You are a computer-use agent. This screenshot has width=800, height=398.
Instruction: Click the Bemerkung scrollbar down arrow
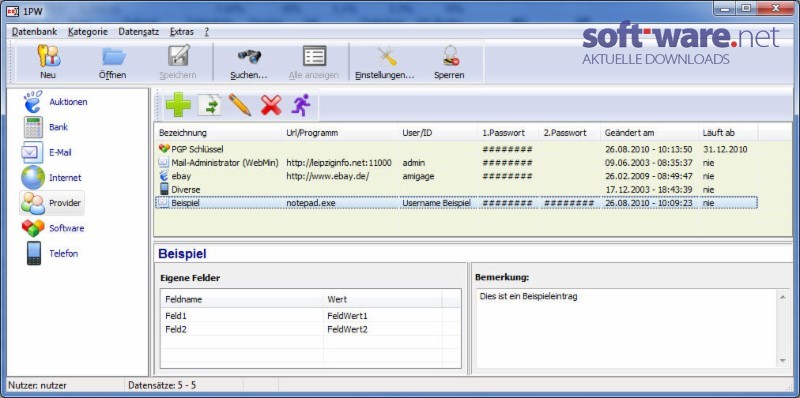[x=783, y=361]
